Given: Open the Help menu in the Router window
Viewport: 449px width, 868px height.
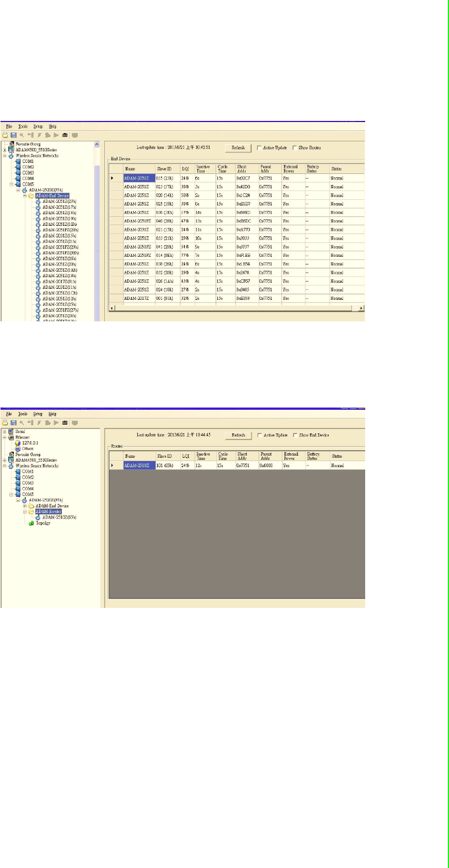Looking at the screenshot, I should (x=52, y=414).
